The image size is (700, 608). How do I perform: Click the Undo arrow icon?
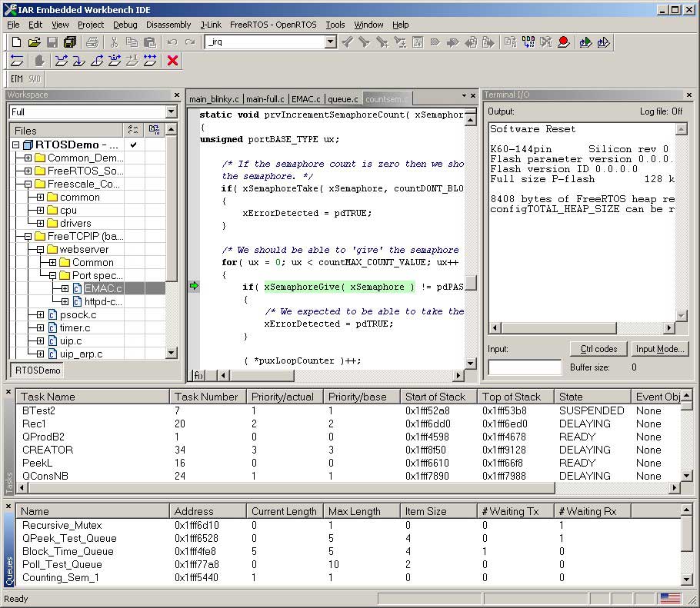(172, 42)
